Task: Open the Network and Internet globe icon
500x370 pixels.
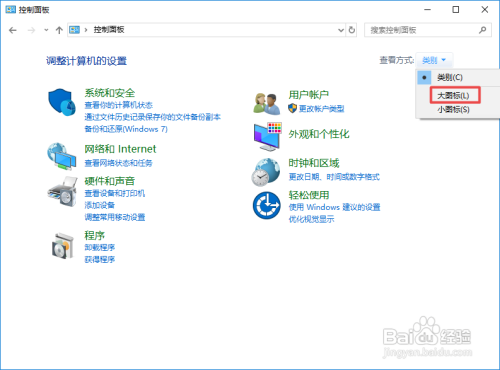Action: coord(62,157)
